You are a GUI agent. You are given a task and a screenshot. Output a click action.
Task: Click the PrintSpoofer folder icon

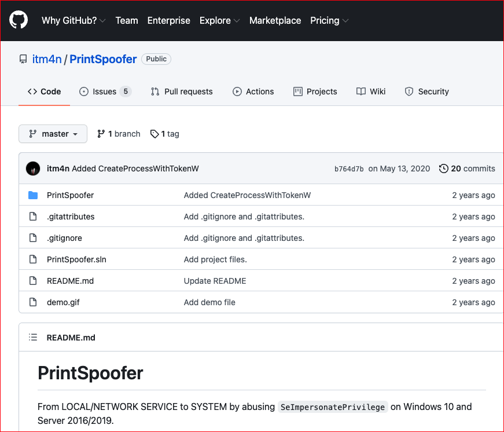33,195
